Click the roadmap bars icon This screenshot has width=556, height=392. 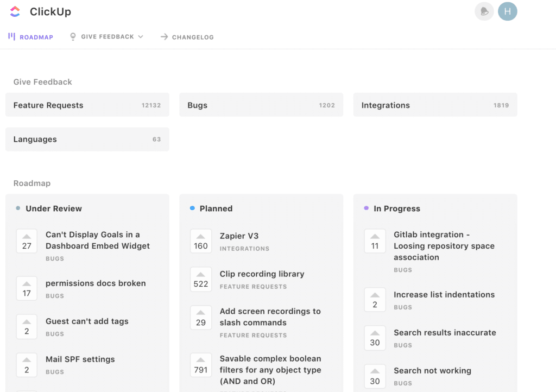(12, 36)
